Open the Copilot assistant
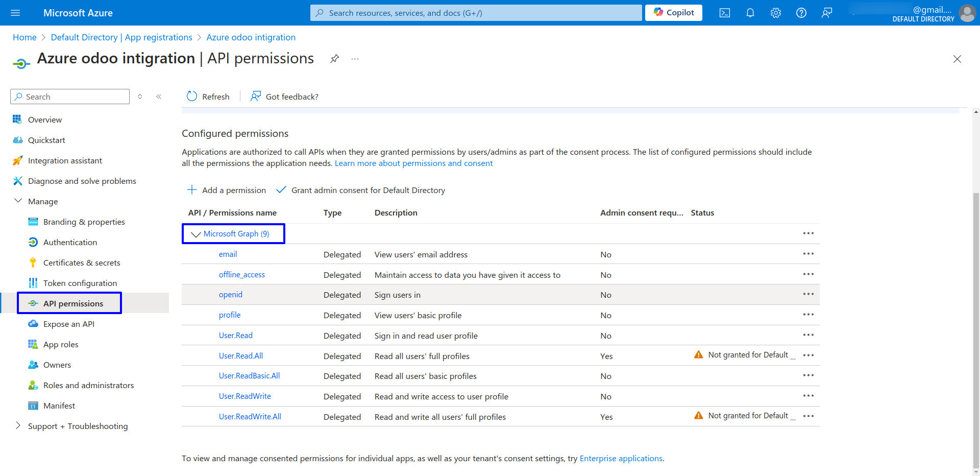 pyautogui.click(x=673, y=13)
